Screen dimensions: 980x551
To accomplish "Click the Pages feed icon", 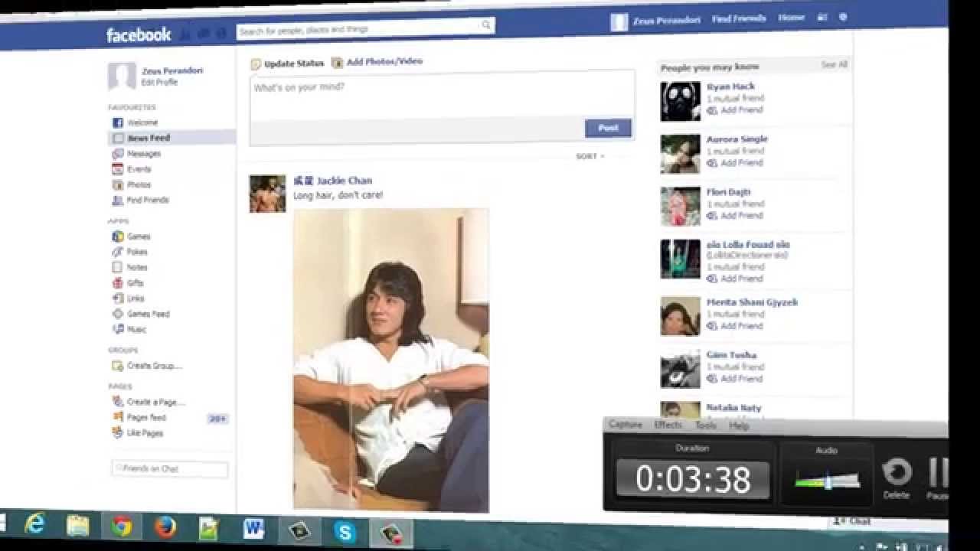I will (x=118, y=417).
